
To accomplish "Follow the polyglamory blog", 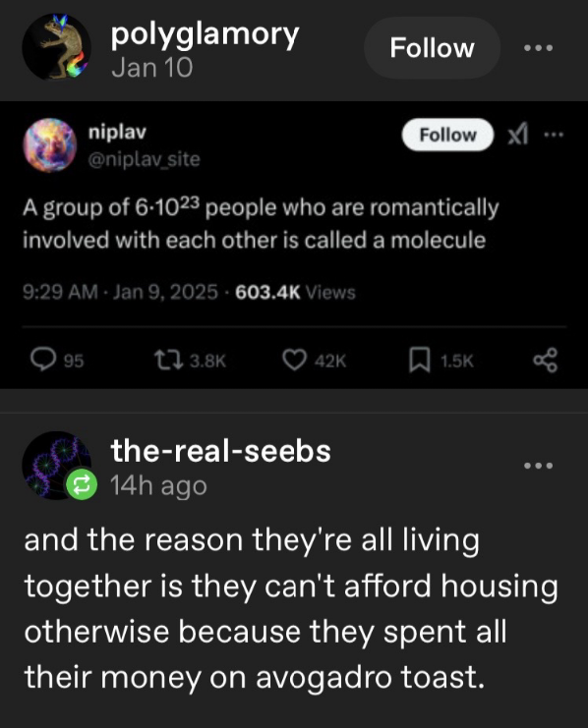I will pyautogui.click(x=432, y=48).
